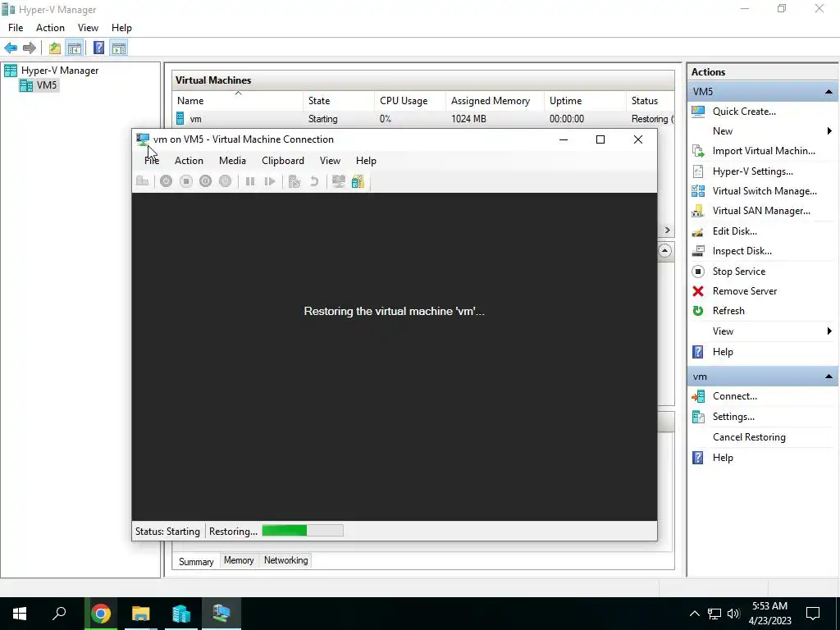Viewport: 840px width, 630px height.
Task: Click the Ctrl+Alt+Delete icon in the VM Connection toolbar
Action: tap(143, 181)
